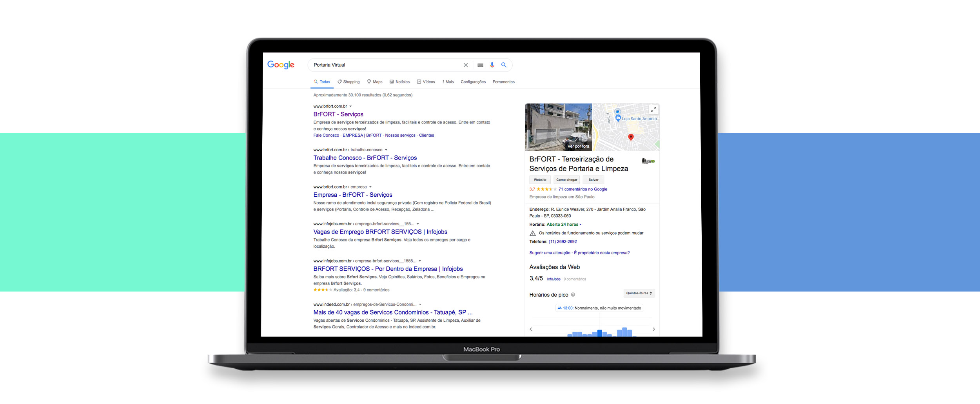
Task: Switch to the Vídeos tab
Action: 426,82
